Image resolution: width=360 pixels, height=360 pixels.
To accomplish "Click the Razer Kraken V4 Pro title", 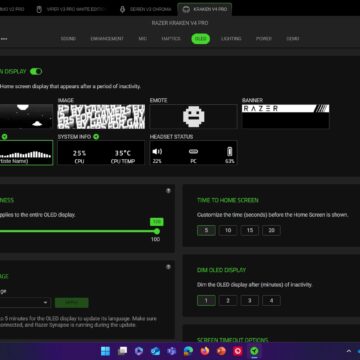I will [x=180, y=23].
